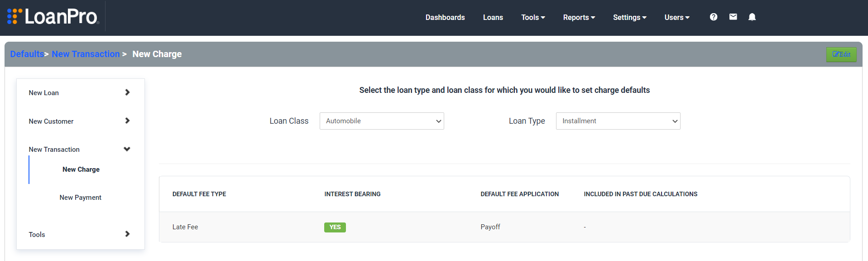This screenshot has width=868, height=261.
Task: Expand the sidebar Tools chevron
Action: coord(127,234)
